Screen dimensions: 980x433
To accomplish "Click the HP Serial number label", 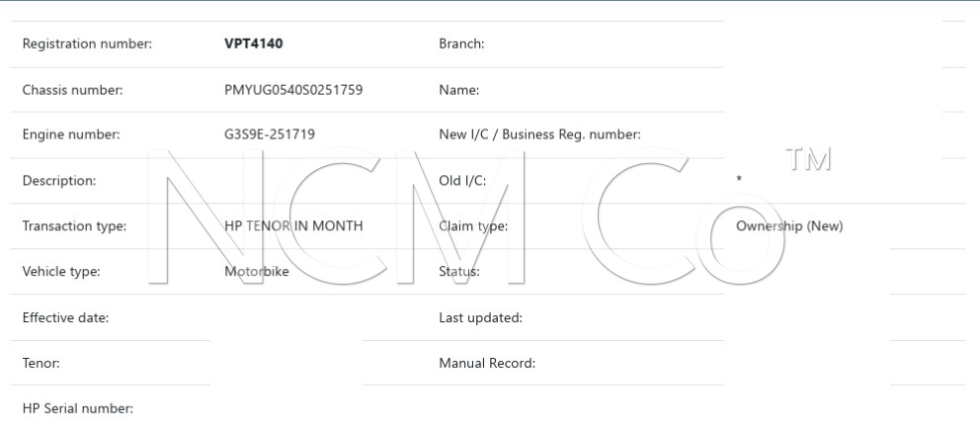I will [x=77, y=408].
